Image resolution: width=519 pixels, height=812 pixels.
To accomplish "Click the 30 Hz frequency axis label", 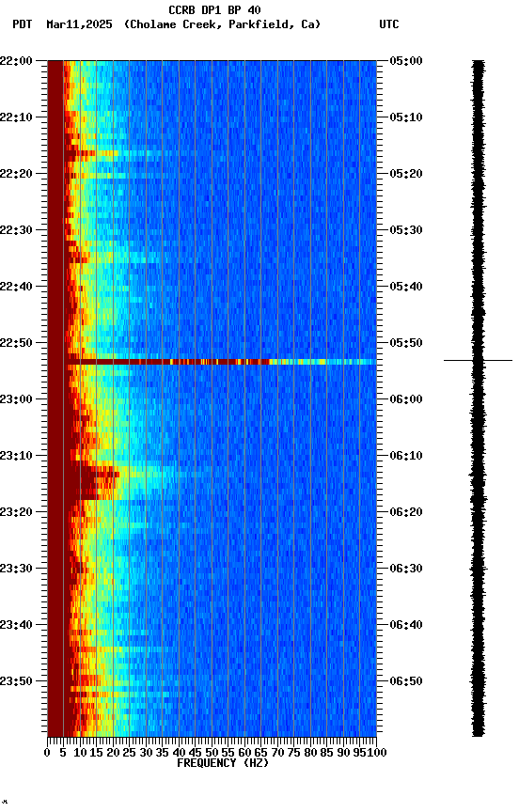I will (x=146, y=754).
